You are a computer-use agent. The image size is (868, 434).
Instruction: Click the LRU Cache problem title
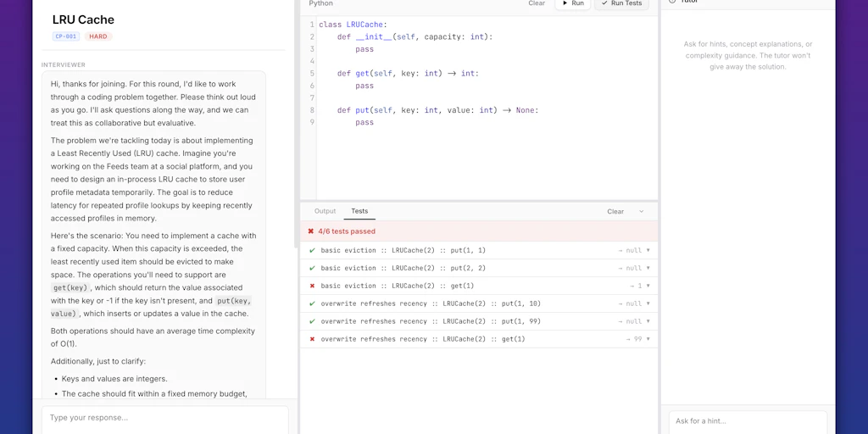pos(83,20)
